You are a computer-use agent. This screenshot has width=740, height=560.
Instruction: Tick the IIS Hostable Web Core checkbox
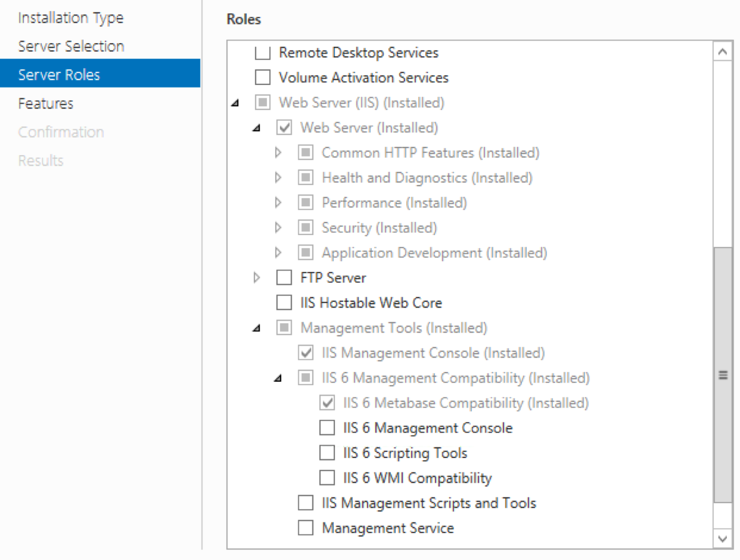click(x=284, y=302)
